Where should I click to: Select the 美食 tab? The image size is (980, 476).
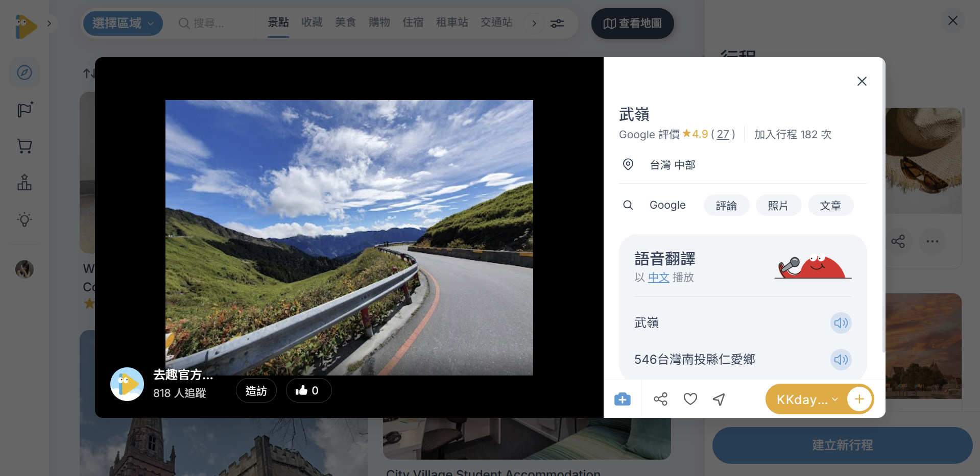(346, 22)
